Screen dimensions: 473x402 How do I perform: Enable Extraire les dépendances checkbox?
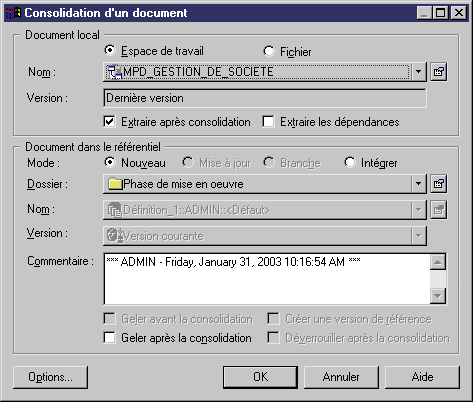[268, 122]
